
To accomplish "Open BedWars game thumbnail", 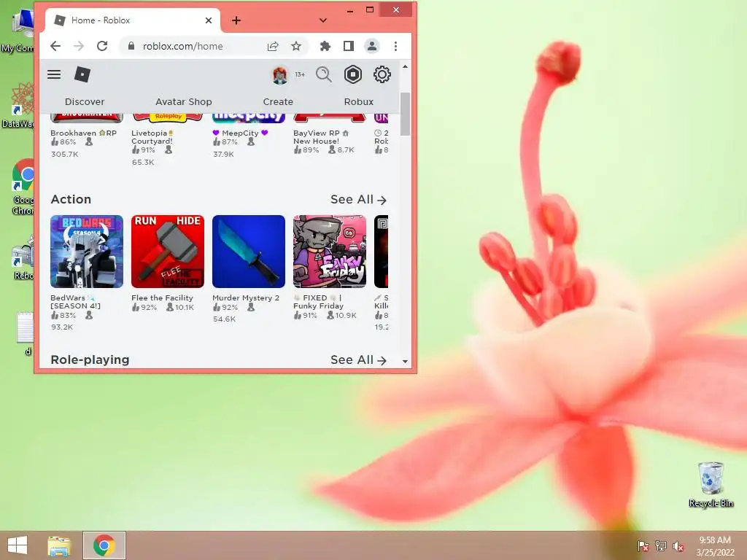I will [x=87, y=252].
